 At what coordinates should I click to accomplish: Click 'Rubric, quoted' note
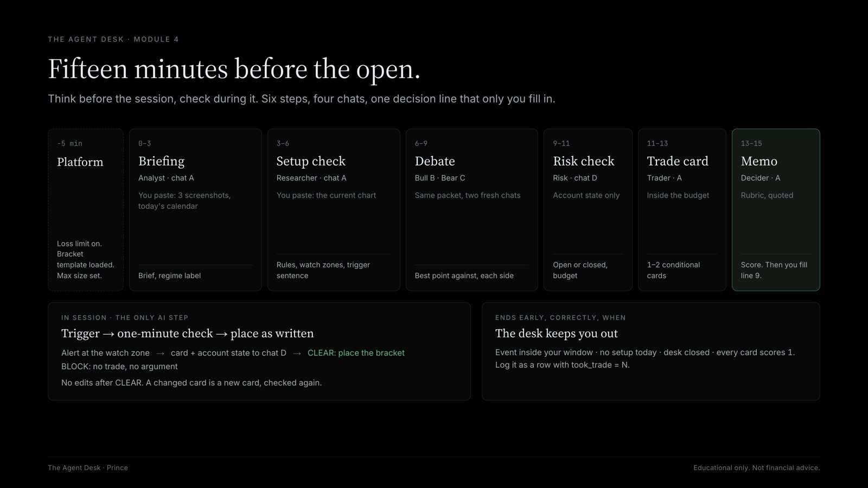(767, 195)
